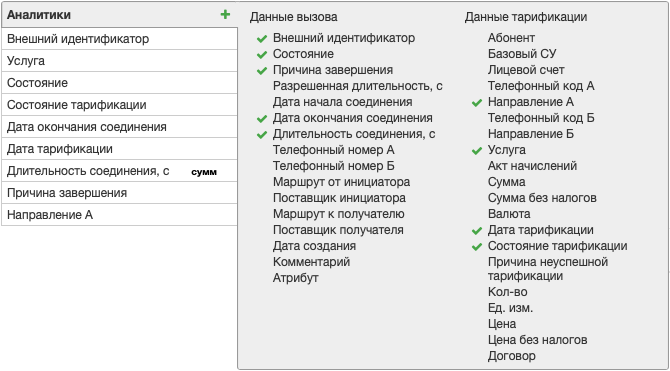Select Направление А row in Аналитики list

[x=119, y=215]
